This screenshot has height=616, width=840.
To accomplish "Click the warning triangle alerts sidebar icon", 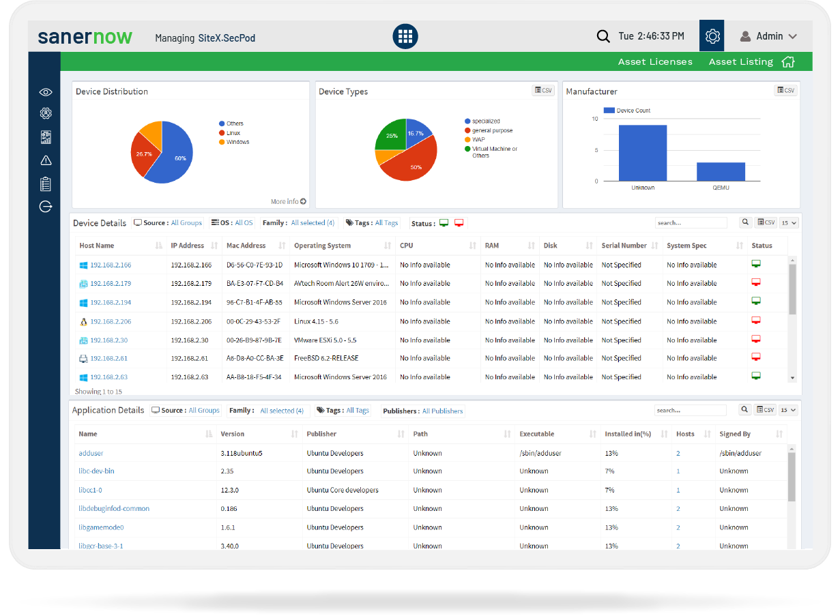I will click(x=46, y=160).
